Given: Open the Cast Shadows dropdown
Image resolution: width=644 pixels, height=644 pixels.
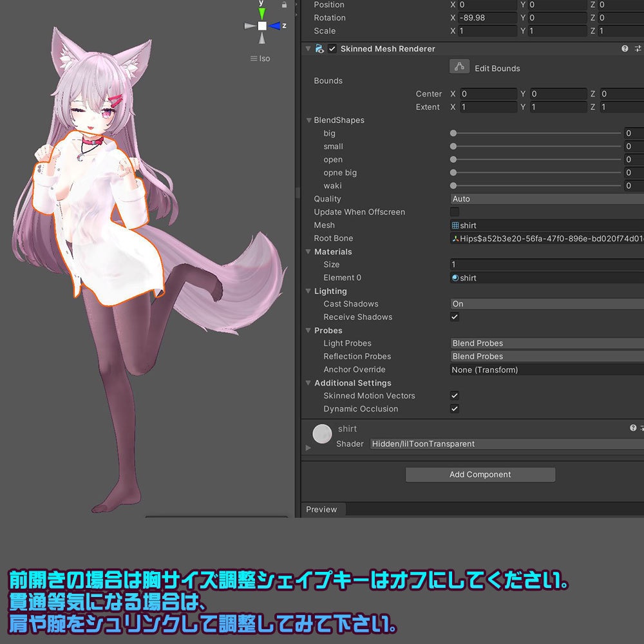Looking at the screenshot, I should pos(547,304).
